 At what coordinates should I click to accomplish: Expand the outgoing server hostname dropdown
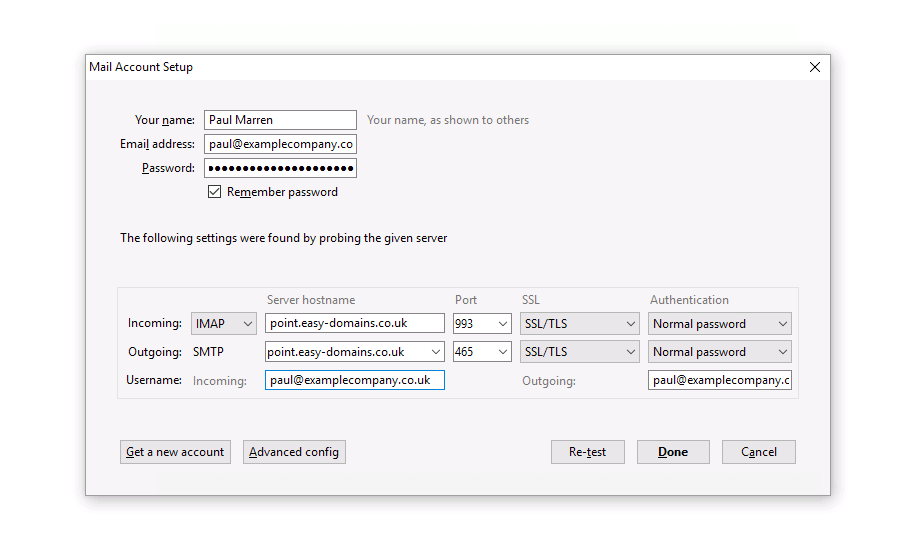435,352
